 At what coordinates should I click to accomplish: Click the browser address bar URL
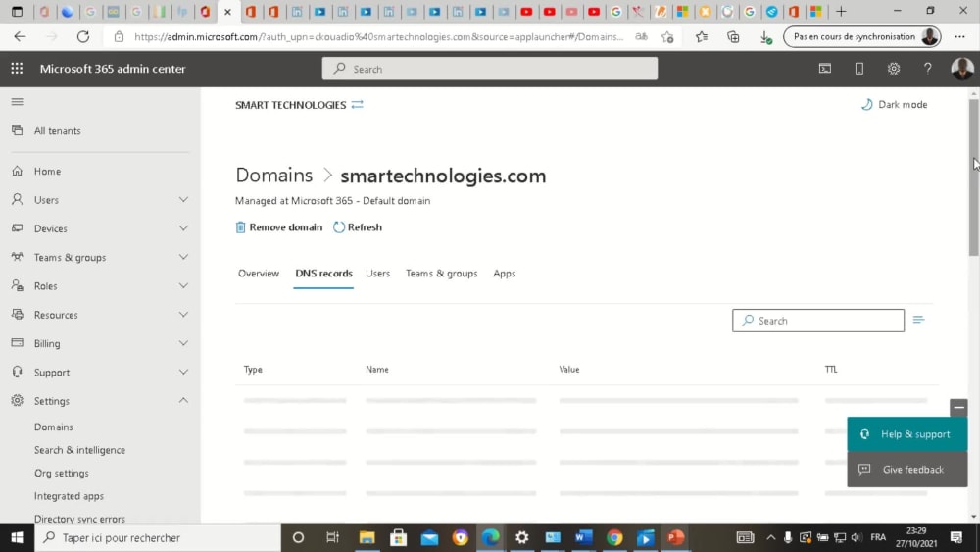point(378,37)
